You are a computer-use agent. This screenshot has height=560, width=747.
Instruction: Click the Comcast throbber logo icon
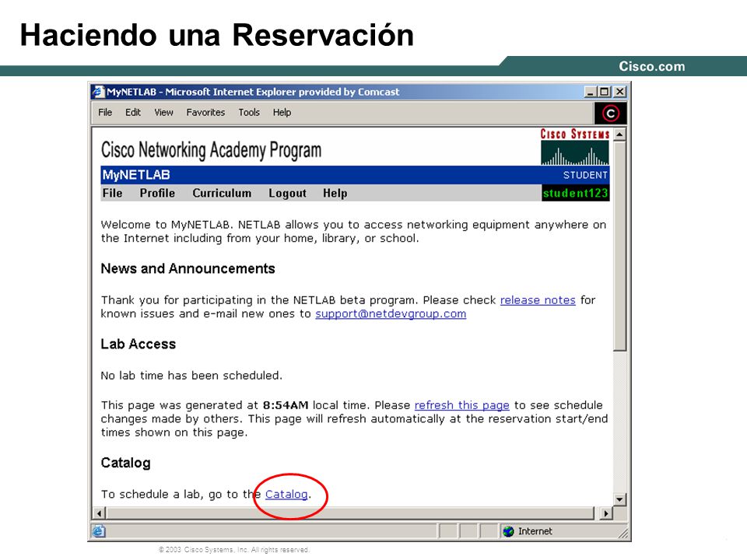pos(610,114)
